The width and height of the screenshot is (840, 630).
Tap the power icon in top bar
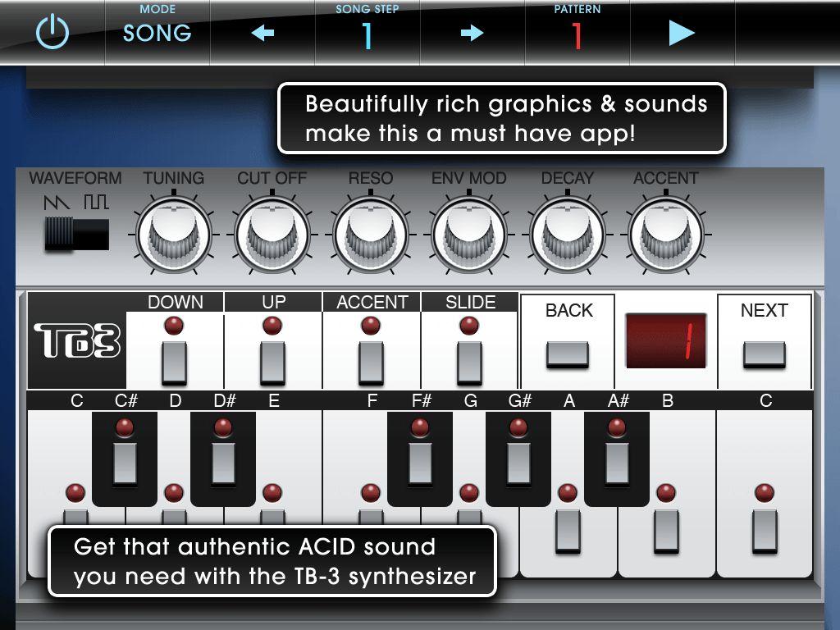52,32
